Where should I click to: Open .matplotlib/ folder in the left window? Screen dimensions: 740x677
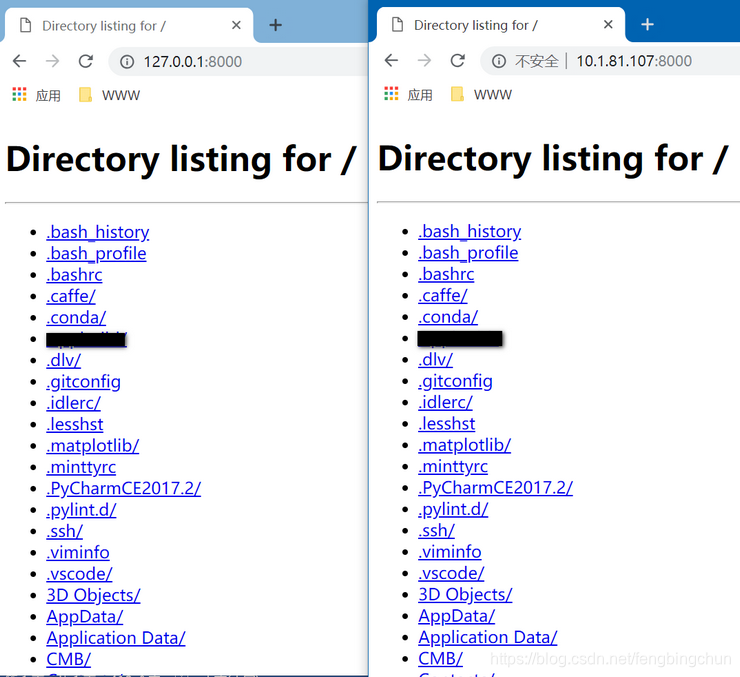[x=92, y=446]
